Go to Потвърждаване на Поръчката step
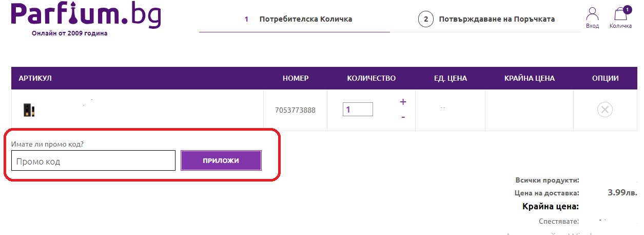The height and width of the screenshot is (235, 644). pyautogui.click(x=497, y=19)
